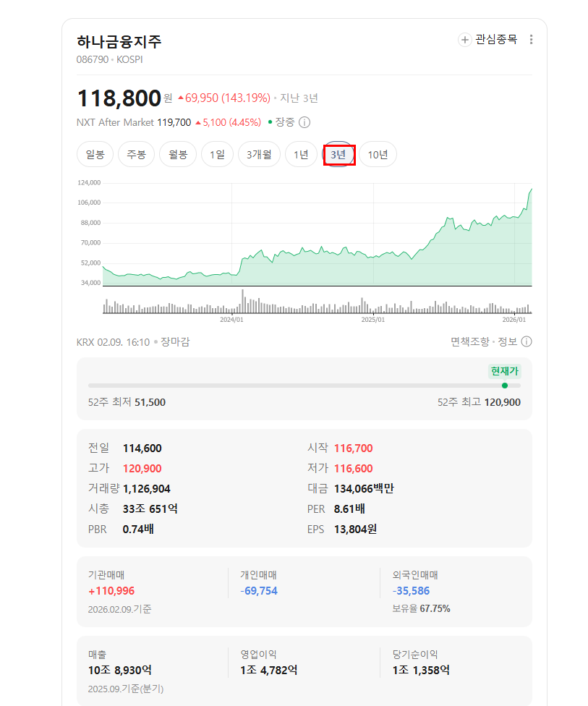588x706 pixels.
Task: Click NXT After Market price 119,700
Action: coord(174,122)
